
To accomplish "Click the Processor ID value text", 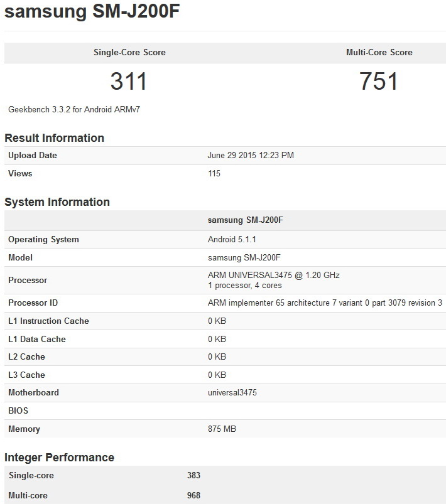I will click(325, 303).
